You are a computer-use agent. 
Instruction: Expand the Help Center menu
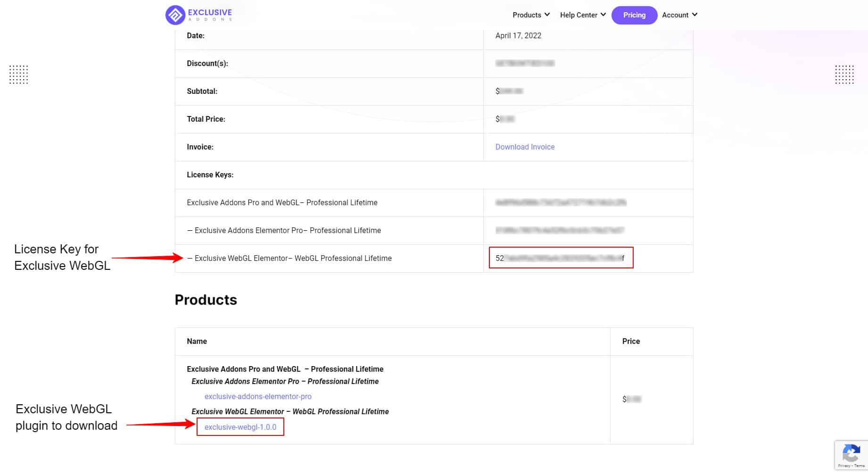coord(583,15)
